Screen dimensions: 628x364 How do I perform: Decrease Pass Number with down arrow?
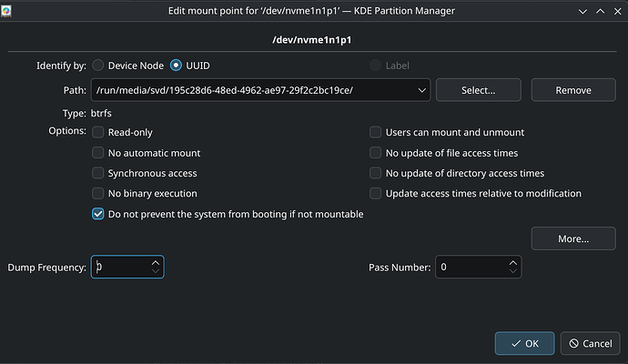513,271
